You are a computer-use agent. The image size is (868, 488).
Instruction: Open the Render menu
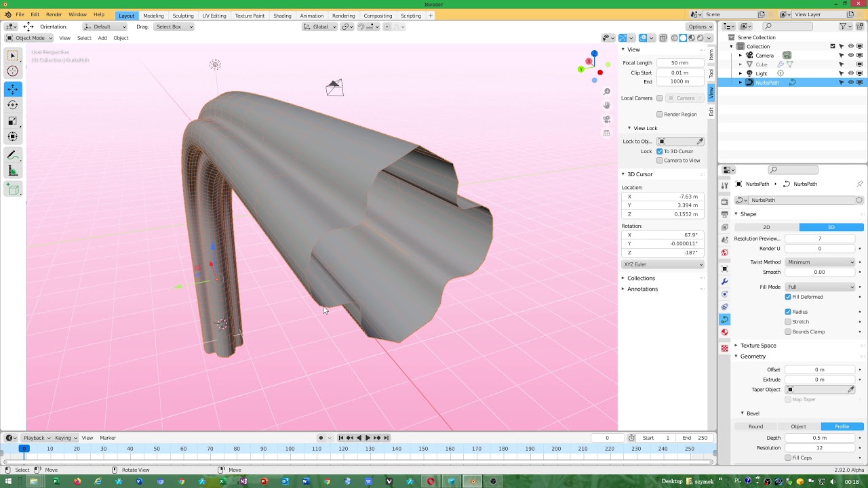54,15
